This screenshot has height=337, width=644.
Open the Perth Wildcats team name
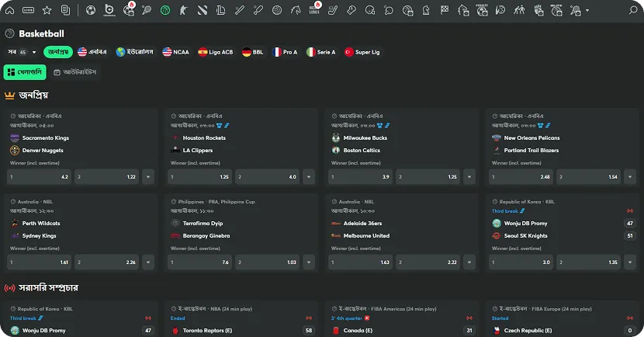coord(41,223)
